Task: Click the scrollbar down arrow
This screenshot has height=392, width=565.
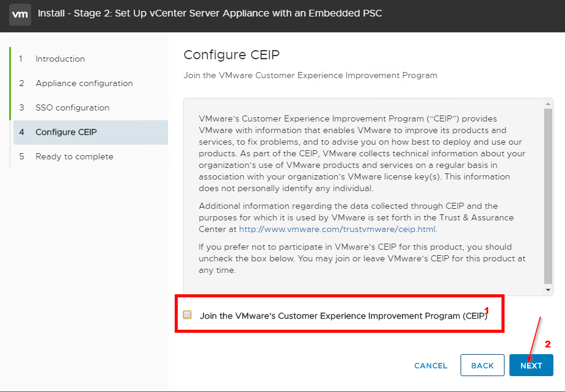Action: pos(548,290)
